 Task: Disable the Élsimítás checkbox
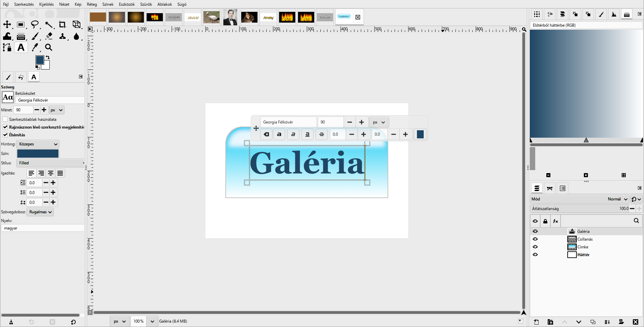(5, 135)
